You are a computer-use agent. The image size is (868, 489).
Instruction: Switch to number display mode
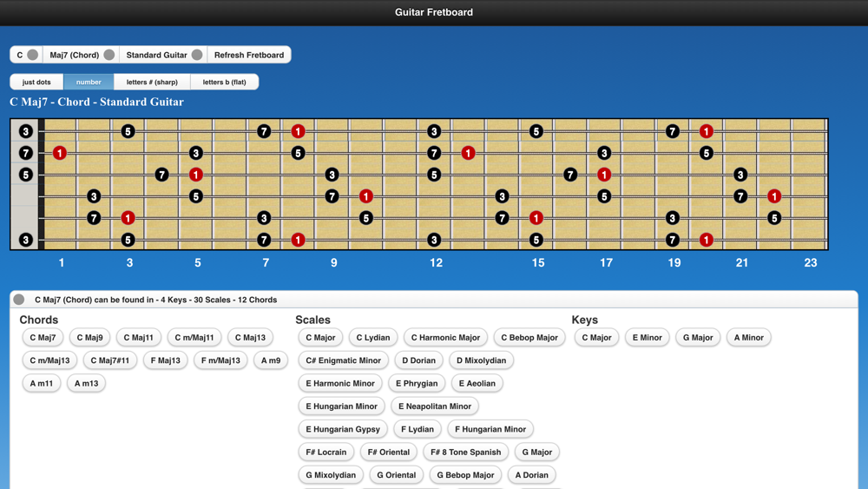(89, 82)
